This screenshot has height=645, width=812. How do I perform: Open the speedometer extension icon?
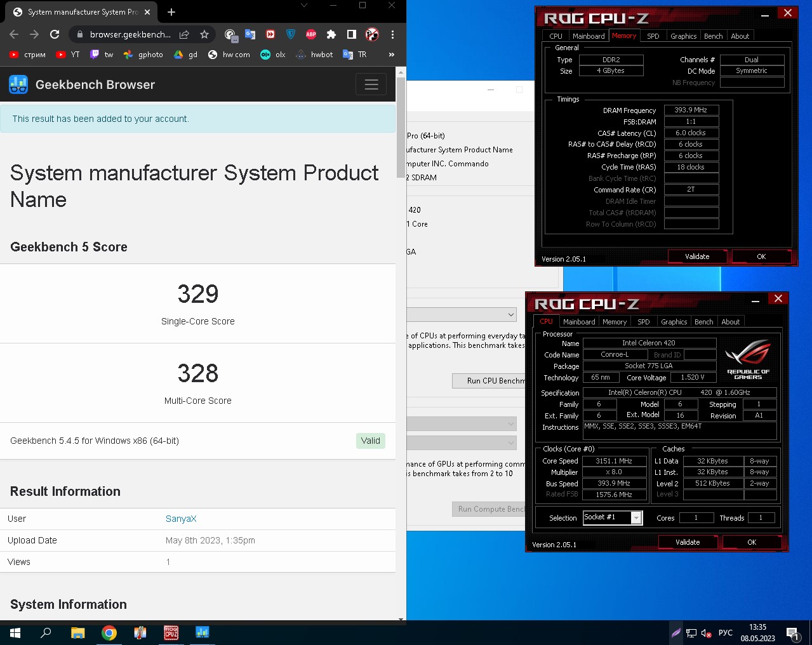point(230,34)
